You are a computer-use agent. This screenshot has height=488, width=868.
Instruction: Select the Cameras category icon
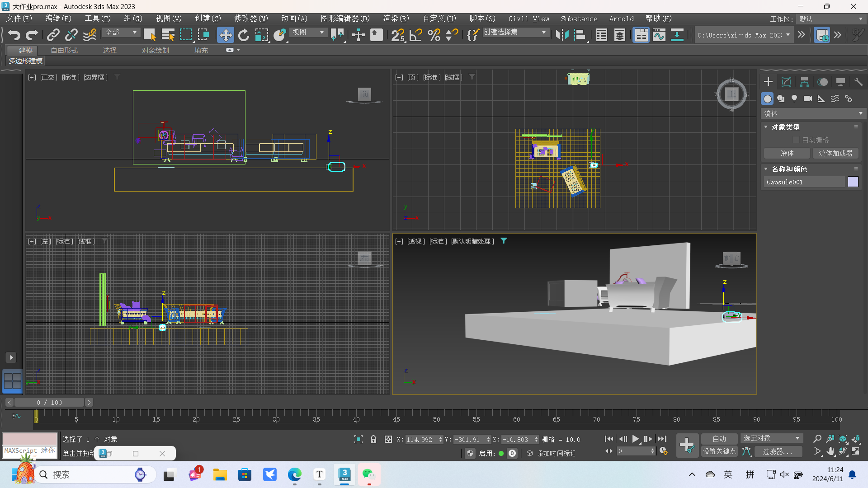click(x=808, y=99)
